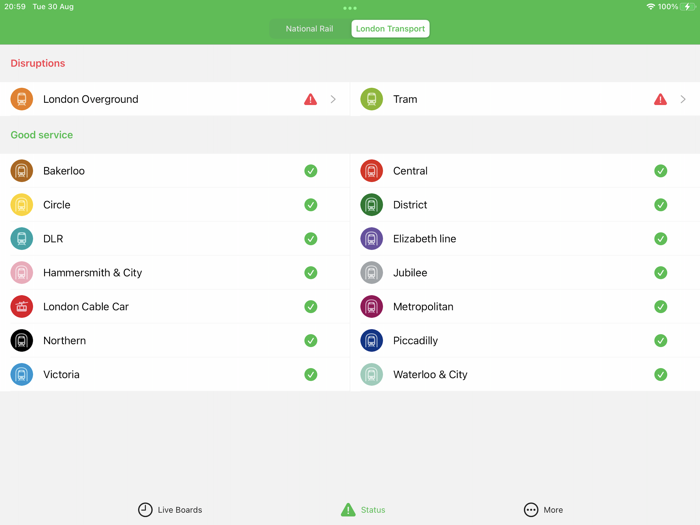The width and height of the screenshot is (700, 525).
Task: Open the More tab
Action: (x=543, y=510)
